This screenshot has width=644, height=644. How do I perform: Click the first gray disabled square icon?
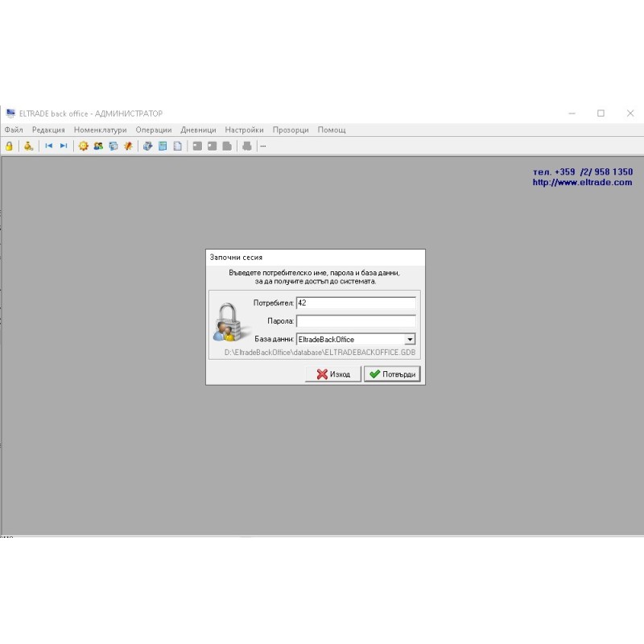[197, 146]
